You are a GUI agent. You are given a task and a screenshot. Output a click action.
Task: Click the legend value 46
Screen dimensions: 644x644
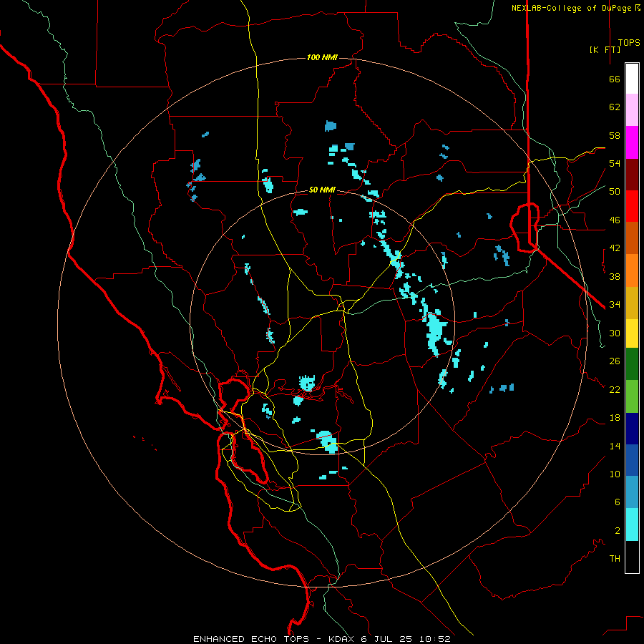(615, 220)
